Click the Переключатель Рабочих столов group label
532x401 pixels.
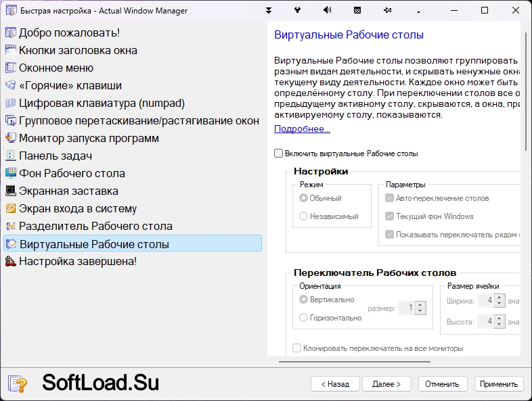point(375,273)
